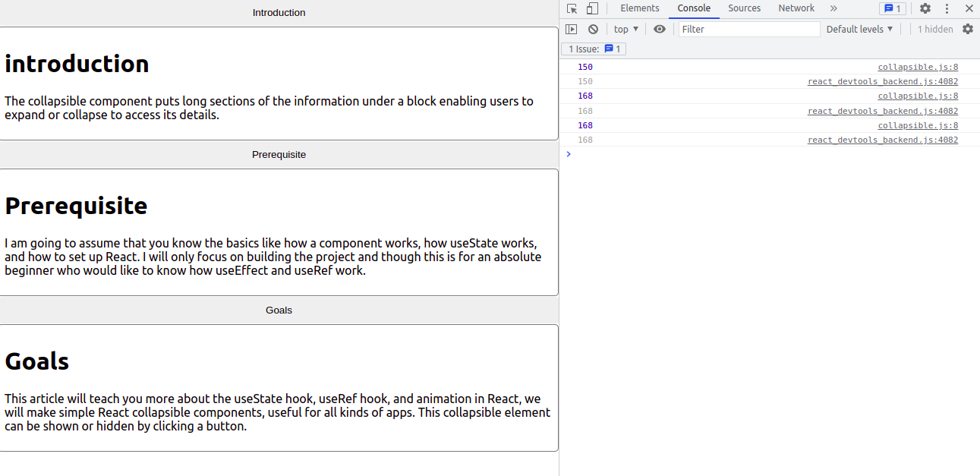Open console settings gear beside hidden count
Screen dimensions: 980x476
(x=967, y=29)
